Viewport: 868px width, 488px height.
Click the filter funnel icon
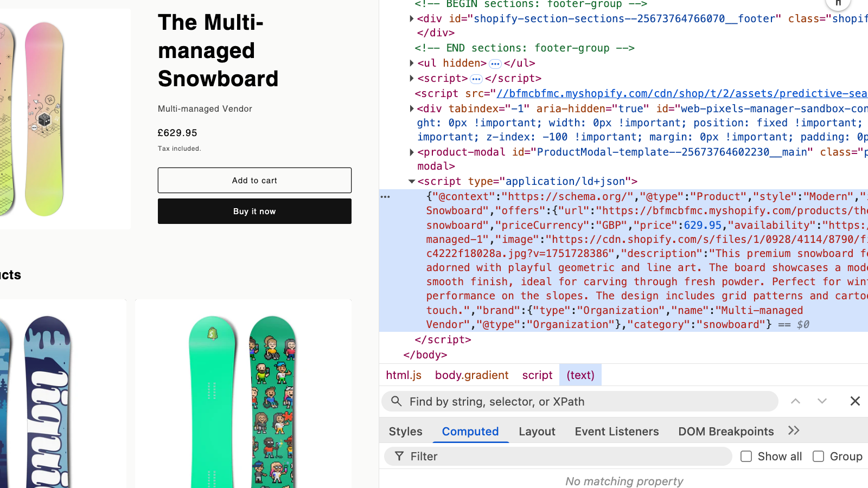pos(399,456)
